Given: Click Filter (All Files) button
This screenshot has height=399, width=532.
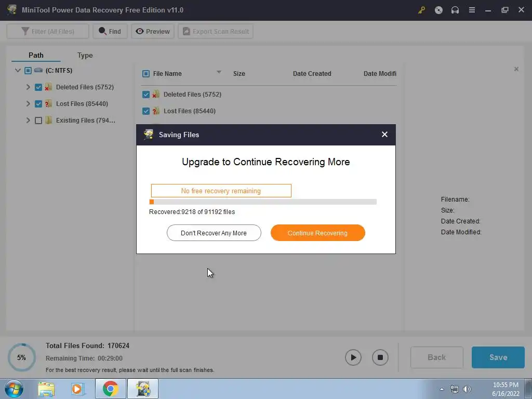Looking at the screenshot, I should [x=48, y=31].
